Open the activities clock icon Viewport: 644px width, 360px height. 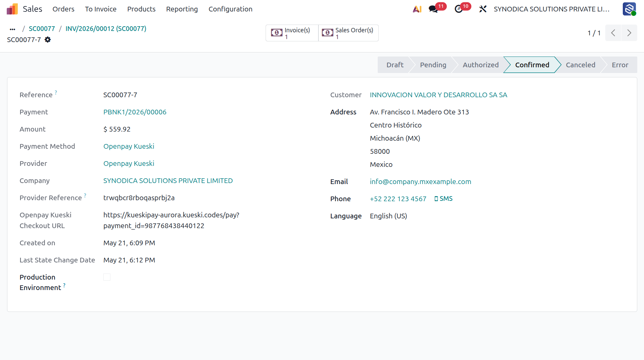coord(459,9)
